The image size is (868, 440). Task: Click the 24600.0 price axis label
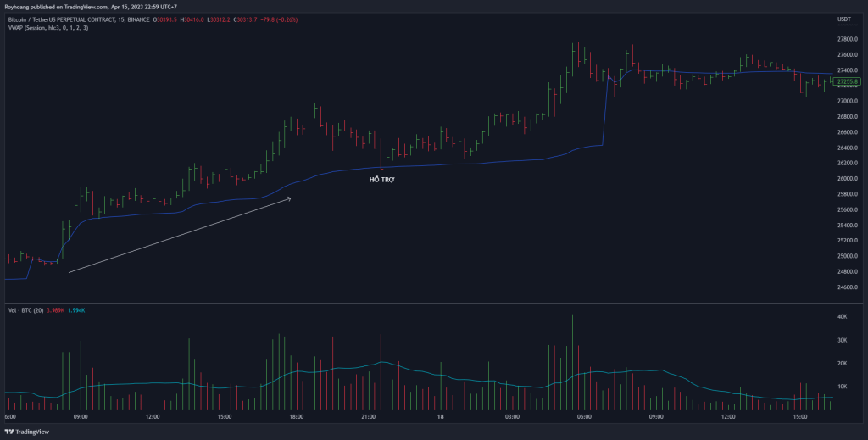click(848, 287)
